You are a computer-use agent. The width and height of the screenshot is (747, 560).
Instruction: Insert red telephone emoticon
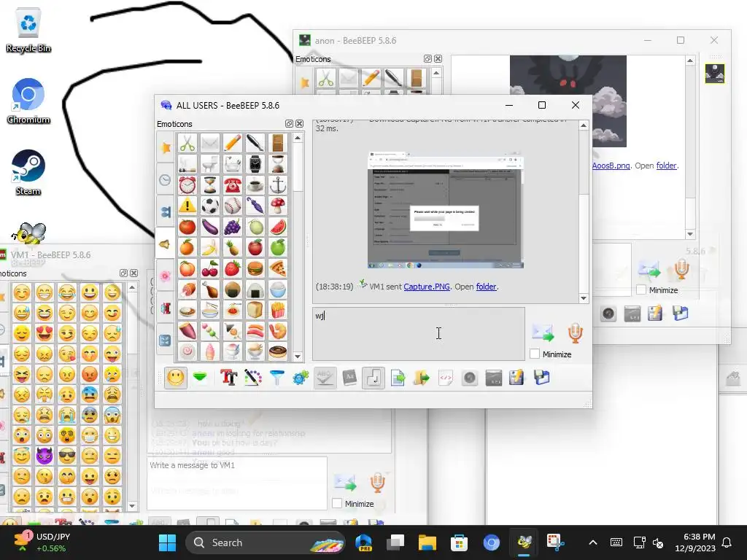pyautogui.click(x=233, y=184)
